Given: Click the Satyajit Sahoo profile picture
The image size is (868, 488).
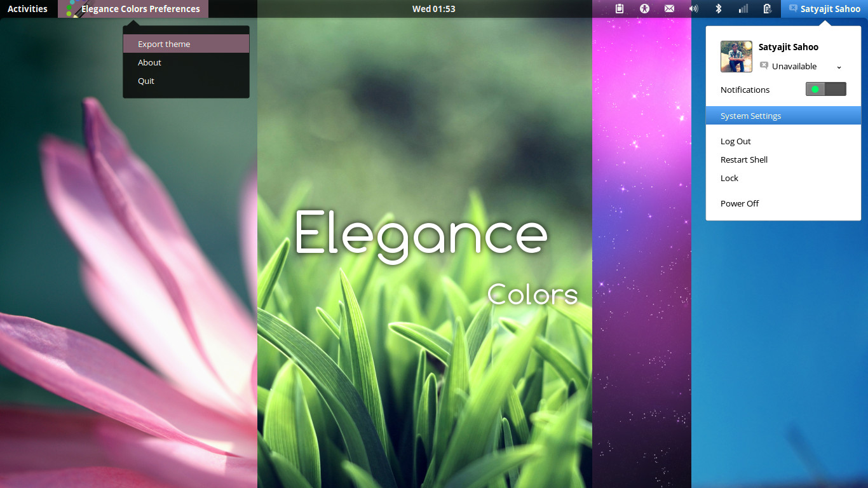Looking at the screenshot, I should [x=736, y=56].
